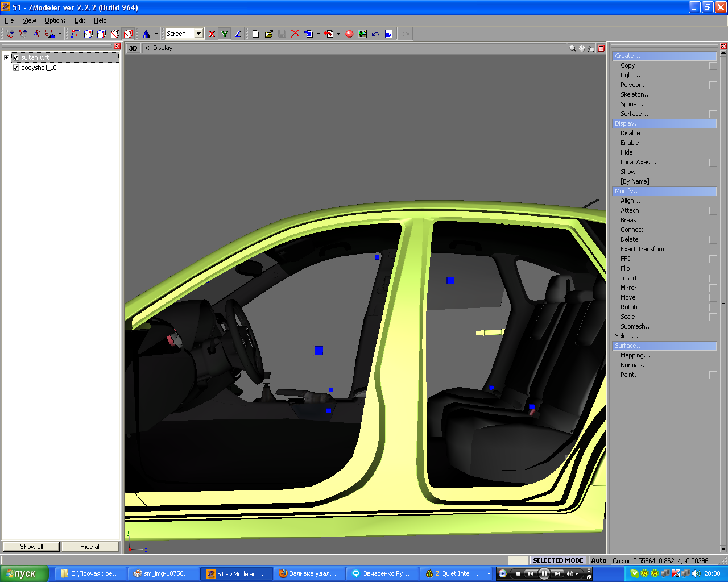Collapse the Surface... command group
Viewport: 728px width, 582px height.
tap(664, 346)
